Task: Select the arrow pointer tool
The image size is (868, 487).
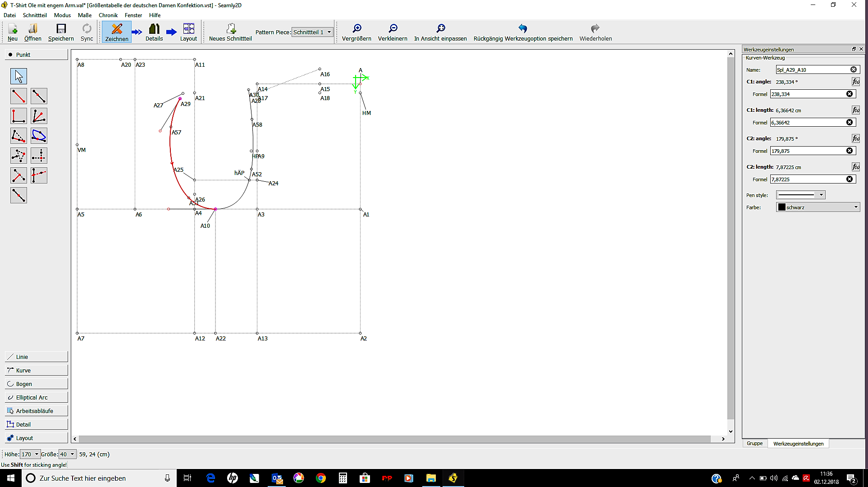Action: coord(18,76)
